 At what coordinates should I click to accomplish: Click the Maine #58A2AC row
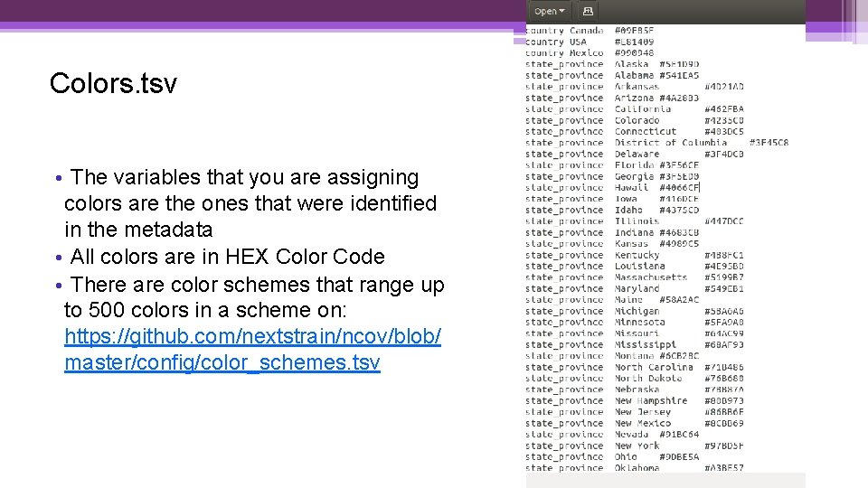(x=612, y=300)
